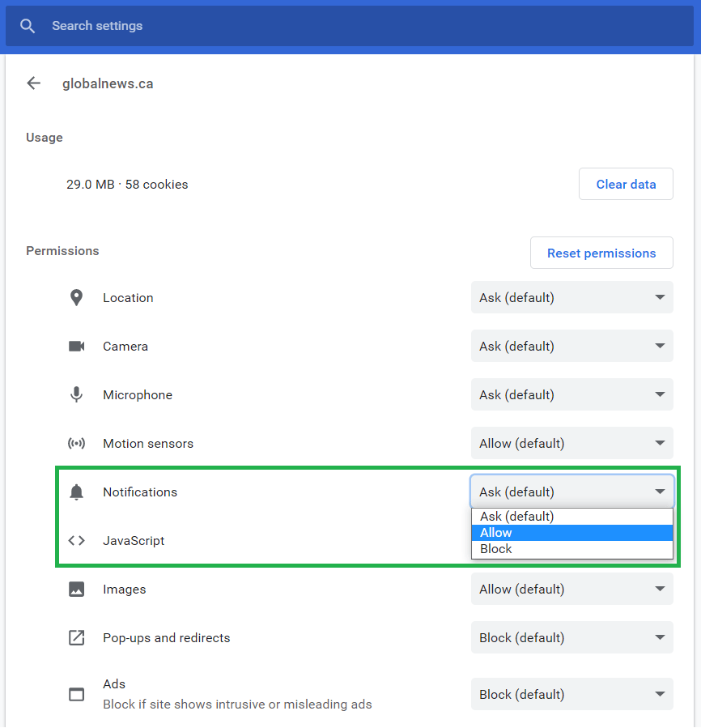Screen dimensions: 701x728
Task: Click the JavaScript code brackets icon
Action: pyautogui.click(x=76, y=541)
